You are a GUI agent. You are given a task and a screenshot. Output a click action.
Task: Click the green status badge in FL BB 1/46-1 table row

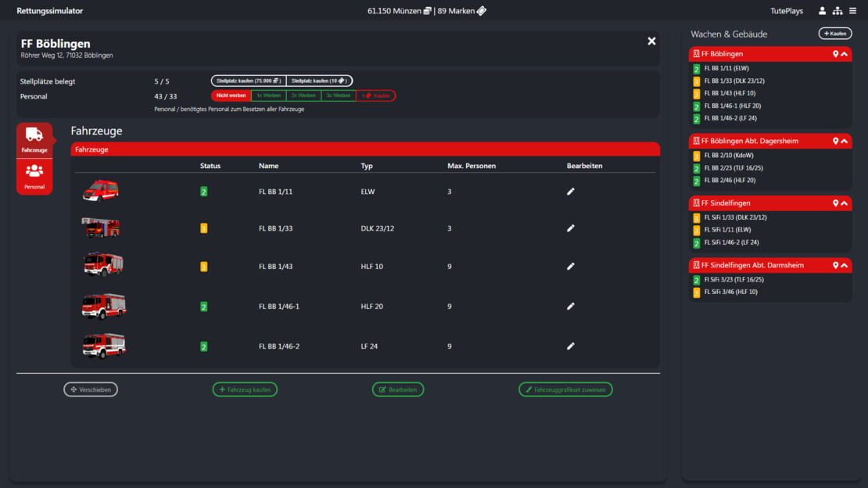204,307
